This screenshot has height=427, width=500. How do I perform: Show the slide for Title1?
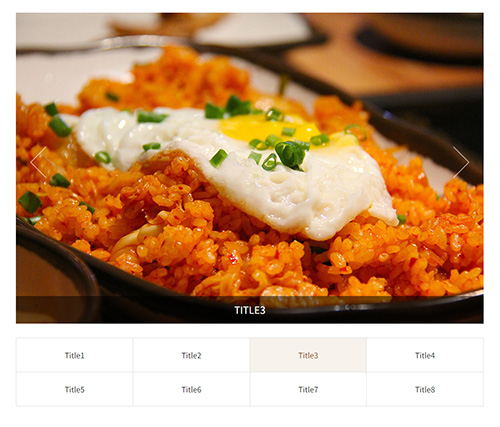pos(75,355)
